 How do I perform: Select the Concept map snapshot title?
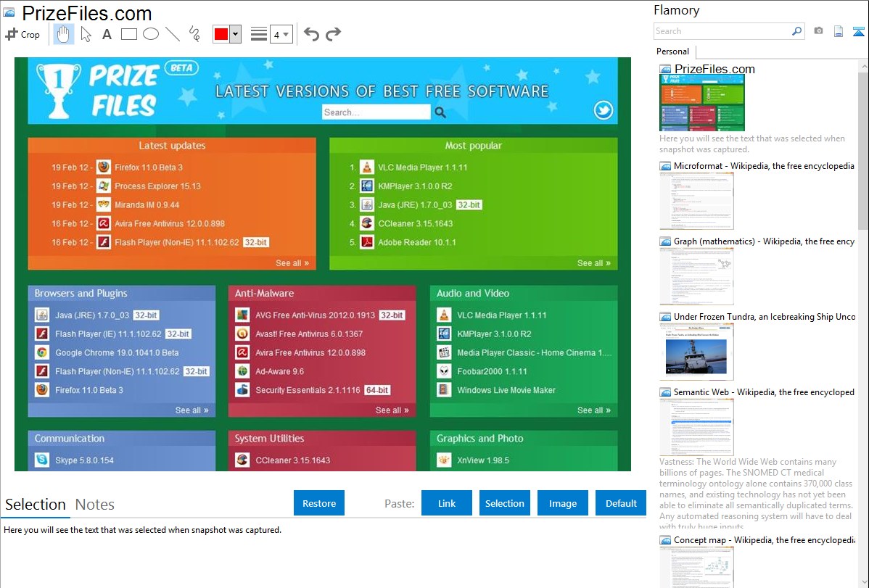tap(764, 539)
